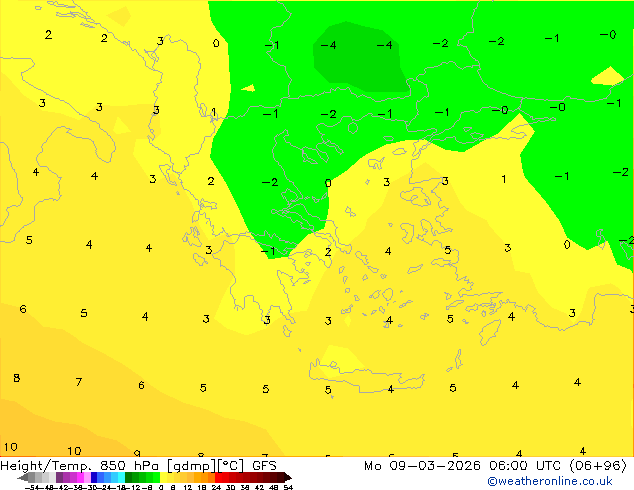The width and height of the screenshot is (634, 490).
Task: Select the cyan swatch in the color scale
Action: pyautogui.click(x=122, y=477)
